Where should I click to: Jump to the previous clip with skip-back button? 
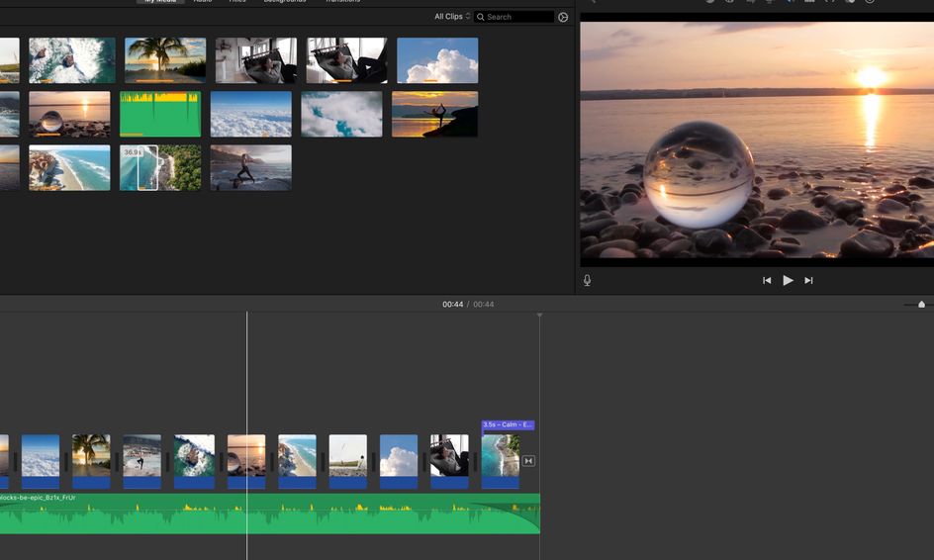(767, 280)
